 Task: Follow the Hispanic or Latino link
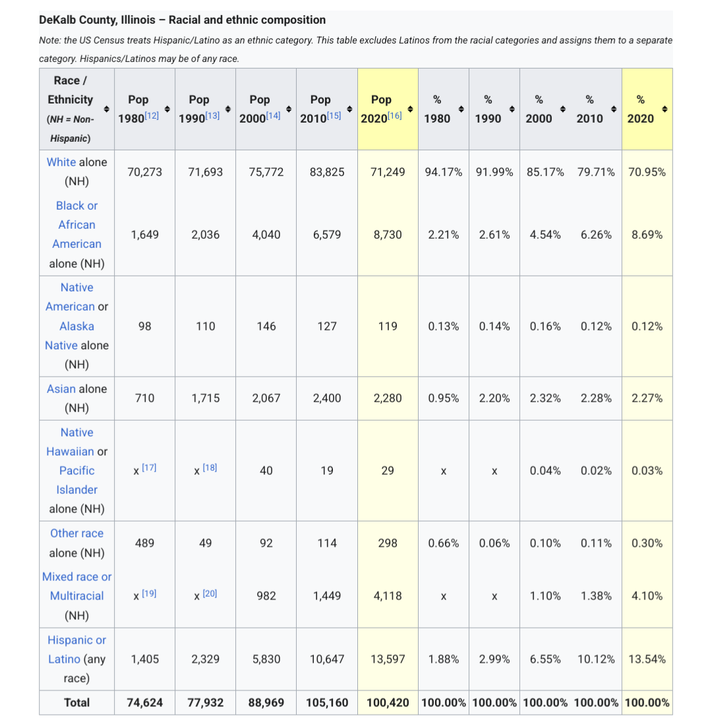tap(76, 649)
